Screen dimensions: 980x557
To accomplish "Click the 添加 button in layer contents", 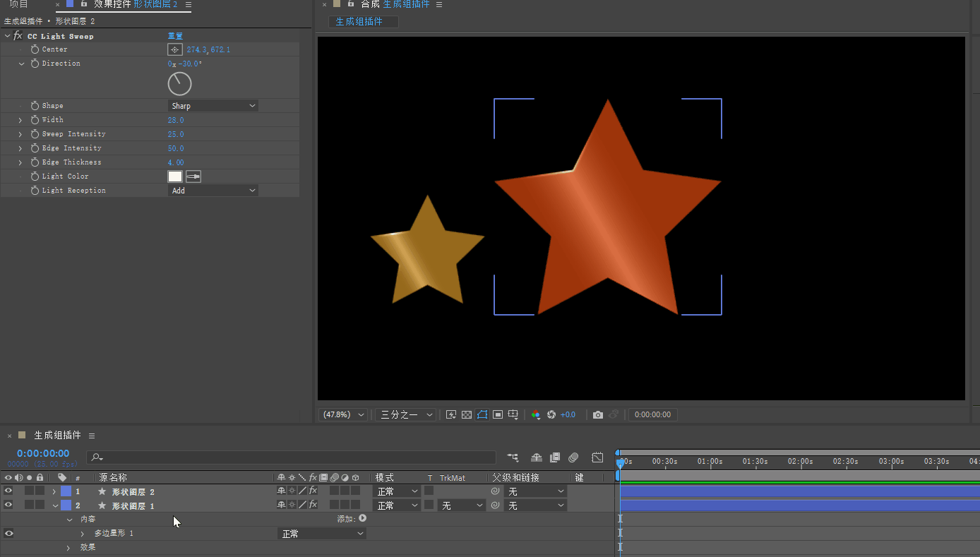I will [x=362, y=518].
